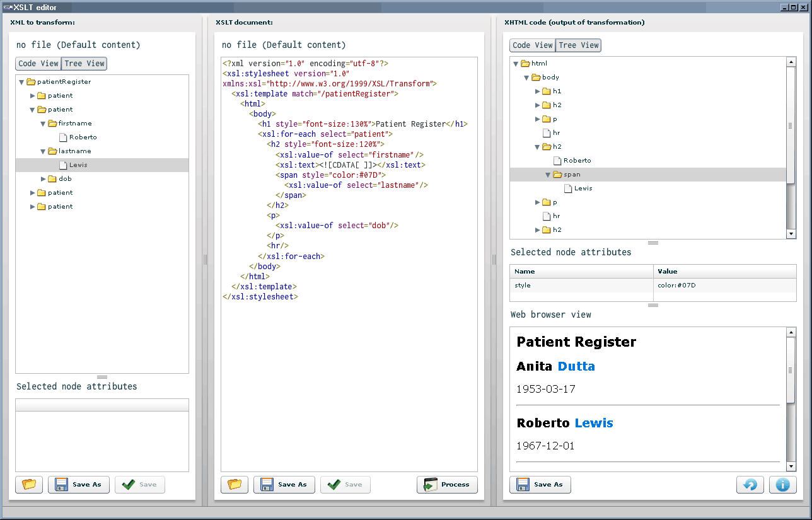Collapse the lastname node
The width and height of the screenshot is (812, 520).
pyautogui.click(x=43, y=151)
